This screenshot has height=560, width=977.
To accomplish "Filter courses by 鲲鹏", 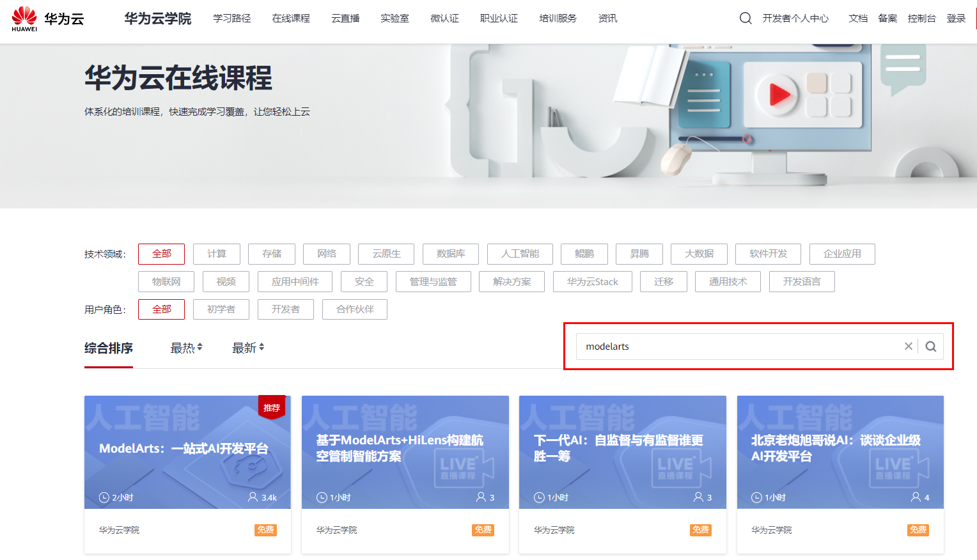I will tap(584, 254).
